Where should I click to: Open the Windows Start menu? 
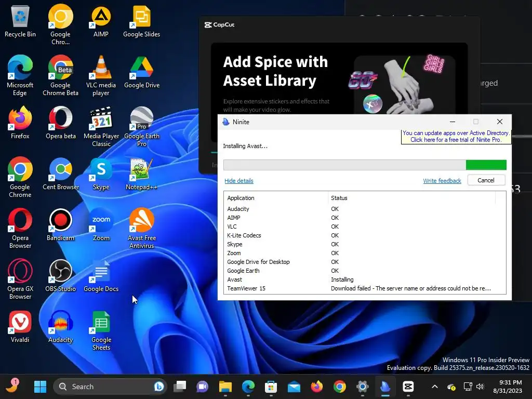point(40,387)
